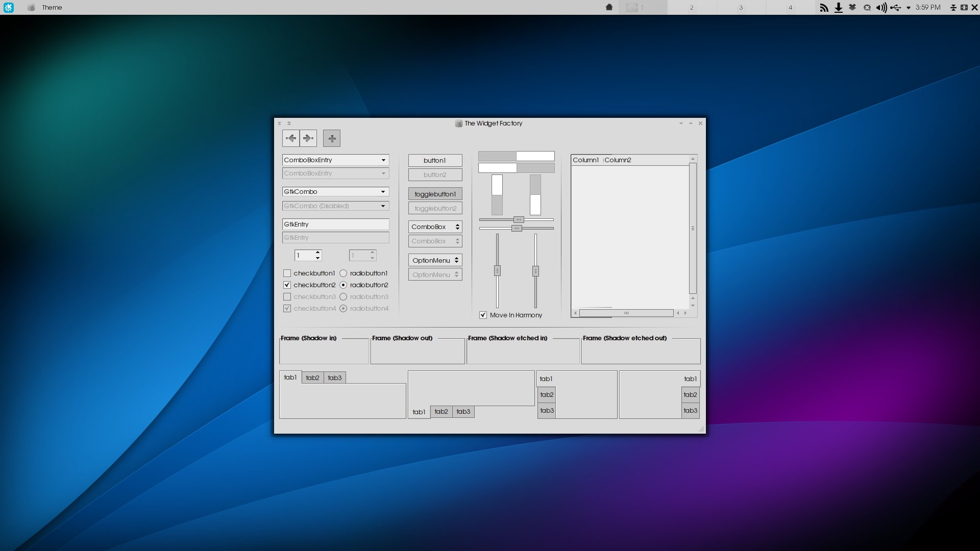The height and width of the screenshot is (551, 980).
Task: Click upper horizontal slider handle
Action: click(x=519, y=220)
